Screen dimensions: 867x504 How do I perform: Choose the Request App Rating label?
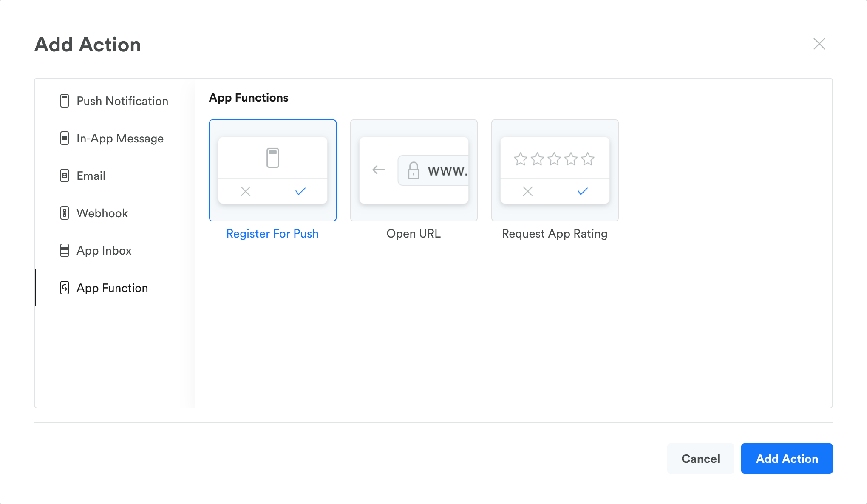tap(555, 234)
